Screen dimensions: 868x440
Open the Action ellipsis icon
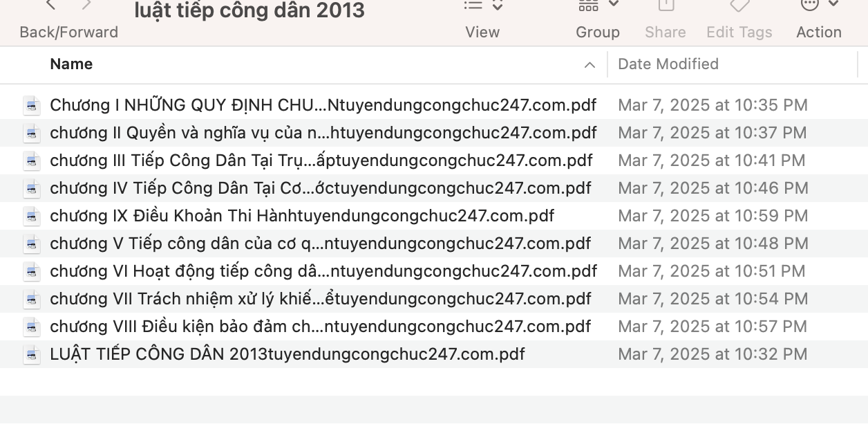(x=809, y=5)
